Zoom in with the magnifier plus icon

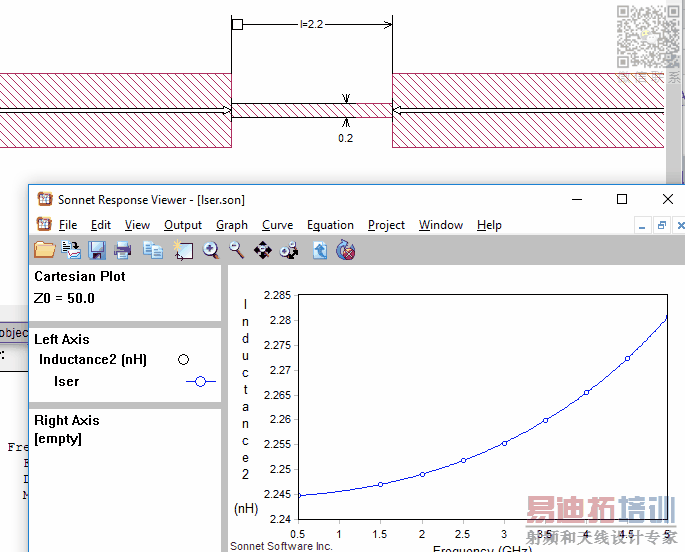pyautogui.click(x=211, y=250)
